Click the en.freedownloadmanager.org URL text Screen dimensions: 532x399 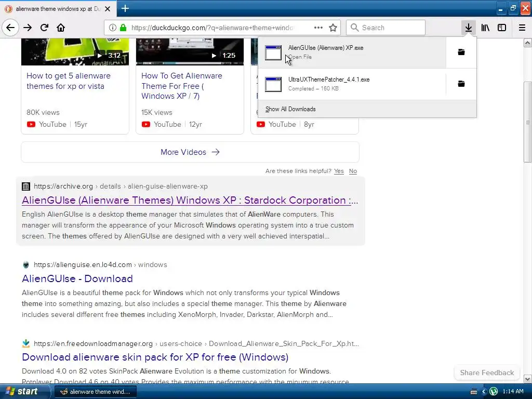click(93, 343)
